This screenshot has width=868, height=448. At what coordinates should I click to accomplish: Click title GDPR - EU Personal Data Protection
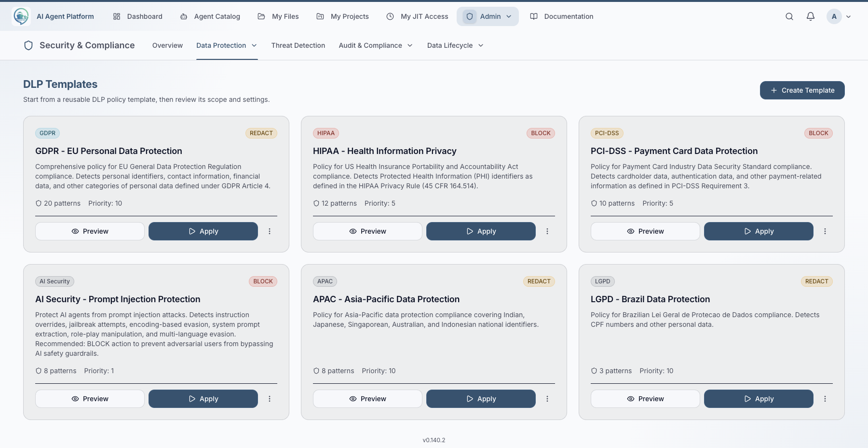[x=108, y=151]
